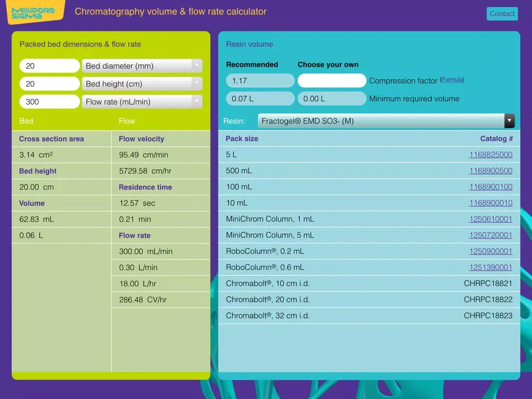The image size is (532, 399).
Task: Open catalog number 1168900500
Action: click(x=491, y=170)
